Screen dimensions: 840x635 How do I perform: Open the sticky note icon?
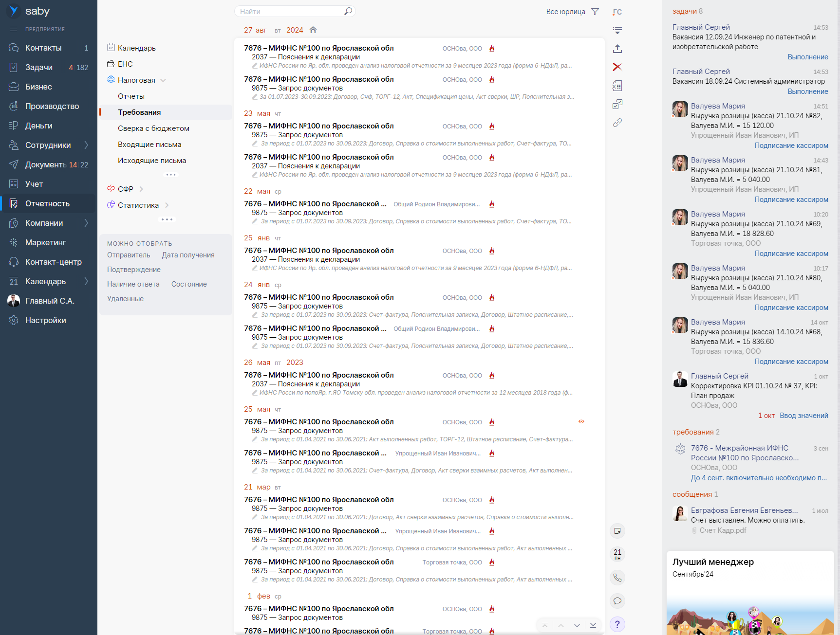pos(617,531)
